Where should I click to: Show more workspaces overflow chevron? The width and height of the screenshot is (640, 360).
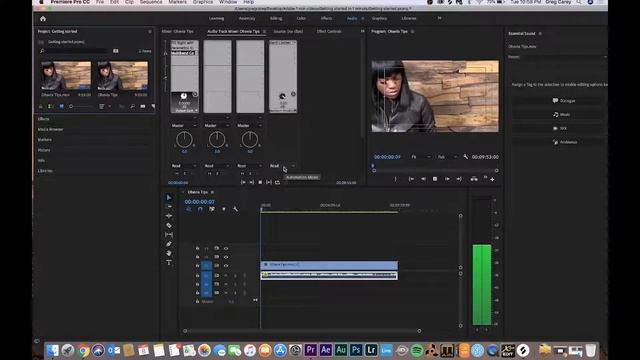pyautogui.click(x=440, y=18)
